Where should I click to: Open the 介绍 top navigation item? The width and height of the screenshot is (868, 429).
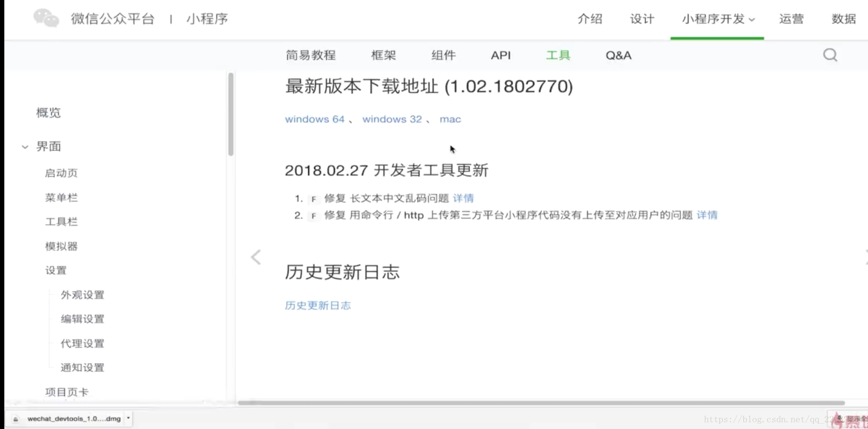[x=590, y=19]
